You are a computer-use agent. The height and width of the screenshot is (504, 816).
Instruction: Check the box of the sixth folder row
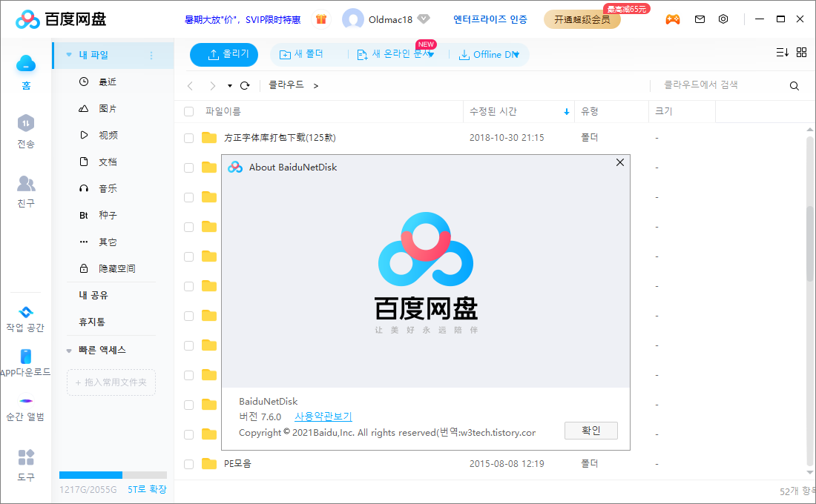189,286
